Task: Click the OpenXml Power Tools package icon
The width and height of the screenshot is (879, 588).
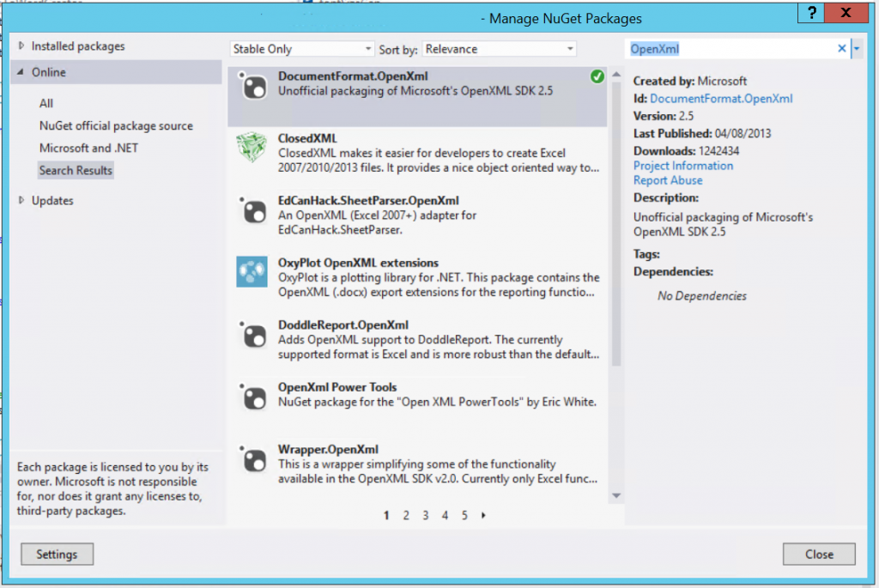Action: tap(253, 397)
